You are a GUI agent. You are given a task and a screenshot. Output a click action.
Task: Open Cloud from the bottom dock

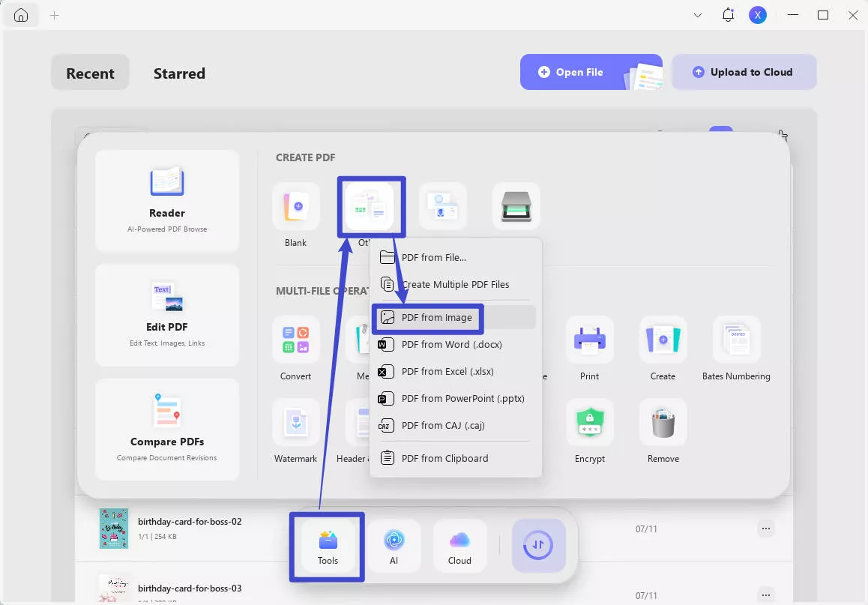pos(459,546)
